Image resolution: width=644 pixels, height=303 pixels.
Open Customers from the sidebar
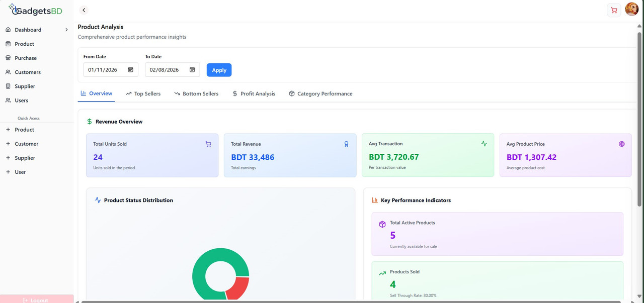(x=28, y=72)
